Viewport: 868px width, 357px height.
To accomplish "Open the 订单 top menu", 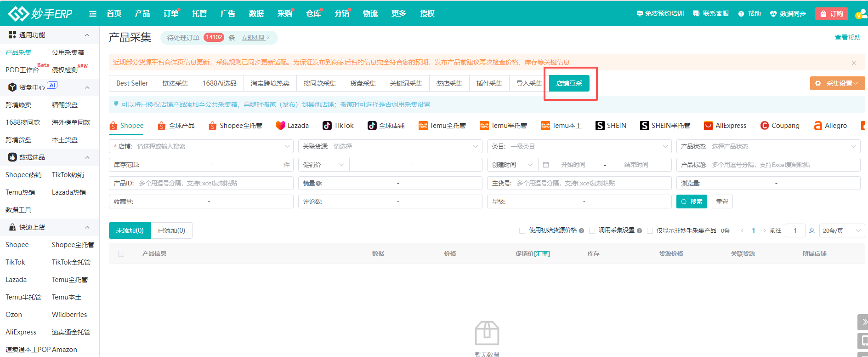I will (x=171, y=13).
